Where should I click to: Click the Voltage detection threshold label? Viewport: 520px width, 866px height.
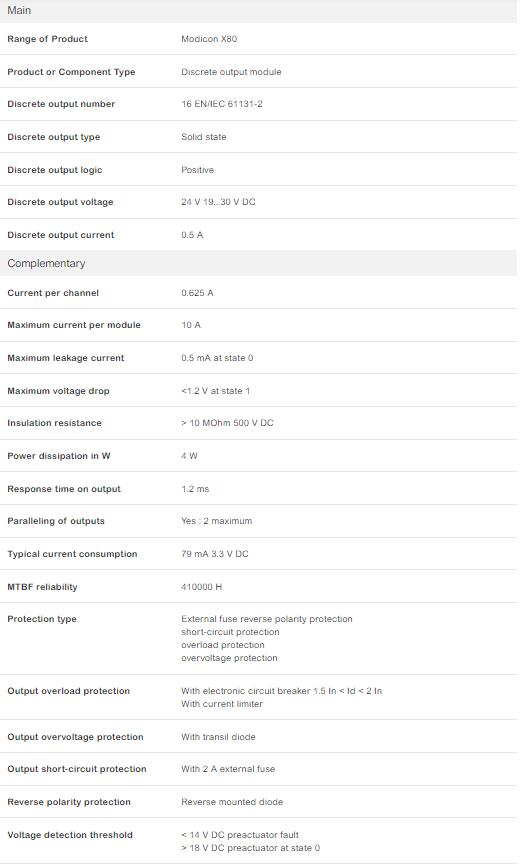[x=70, y=835]
